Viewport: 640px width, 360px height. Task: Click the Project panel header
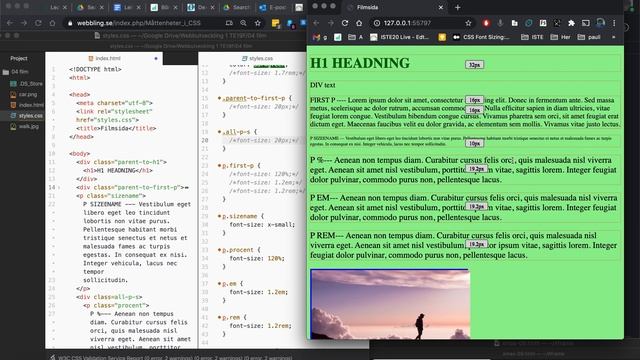coord(19,58)
